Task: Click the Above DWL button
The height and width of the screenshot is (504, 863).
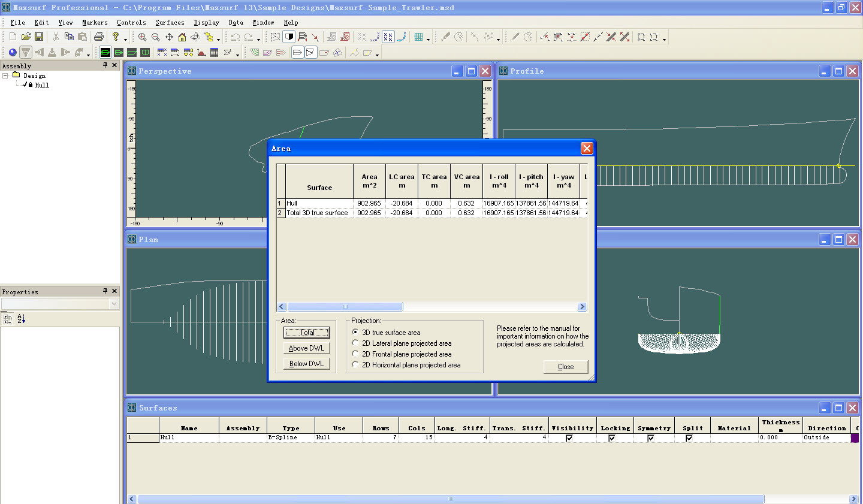Action: click(x=307, y=348)
